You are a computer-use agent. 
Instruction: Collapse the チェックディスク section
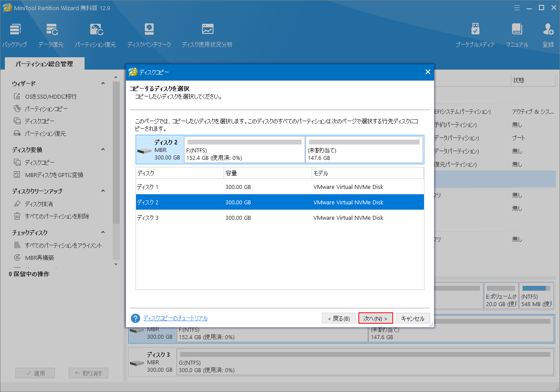103,232
